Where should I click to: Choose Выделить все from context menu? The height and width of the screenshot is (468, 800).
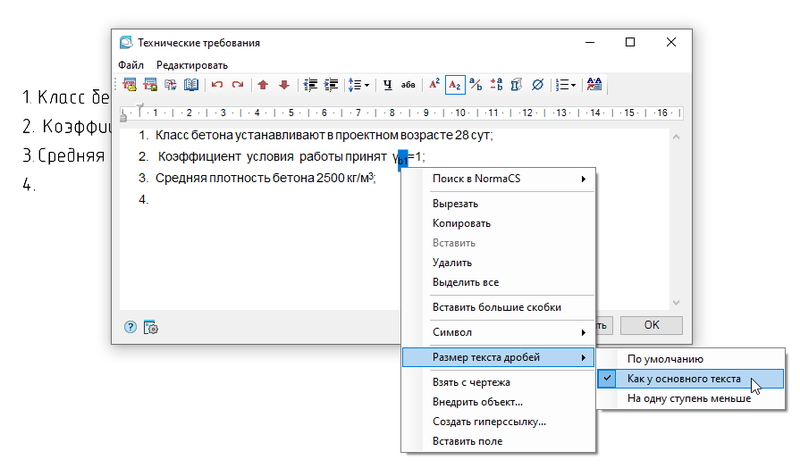(498, 282)
